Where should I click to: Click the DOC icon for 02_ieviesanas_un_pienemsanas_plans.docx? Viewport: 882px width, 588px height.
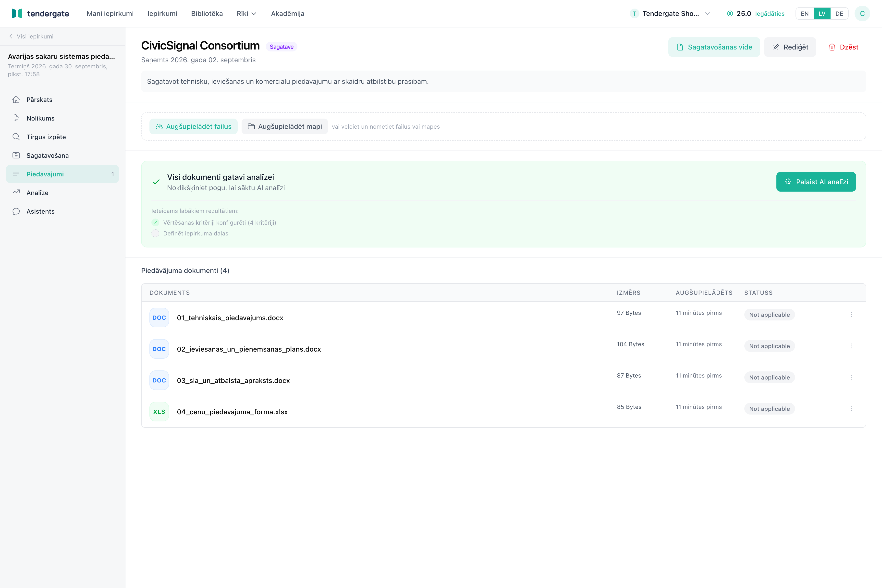point(159,349)
